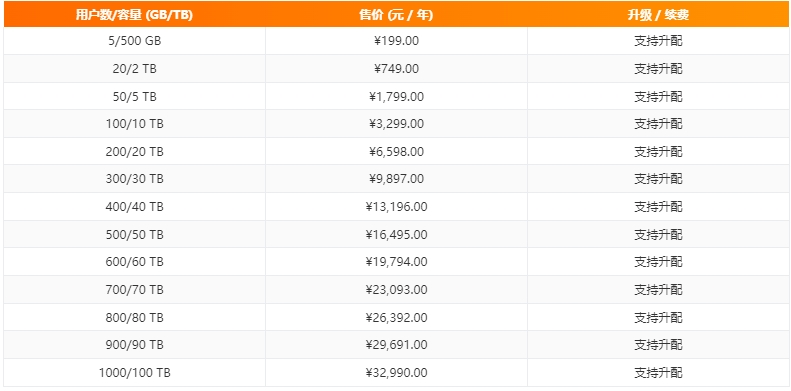Click 支持升配 in the 900/90 TB row

658,345
